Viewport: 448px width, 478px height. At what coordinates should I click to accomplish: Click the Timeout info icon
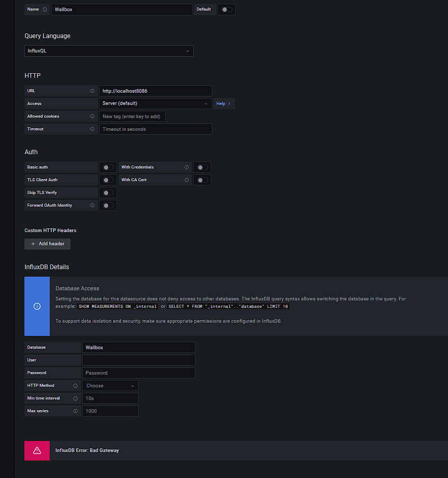click(93, 129)
